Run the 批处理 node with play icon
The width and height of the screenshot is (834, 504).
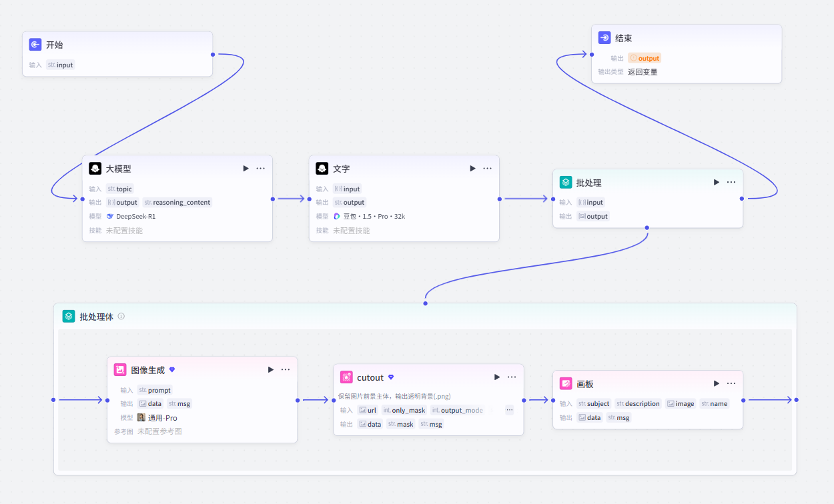[x=717, y=182]
